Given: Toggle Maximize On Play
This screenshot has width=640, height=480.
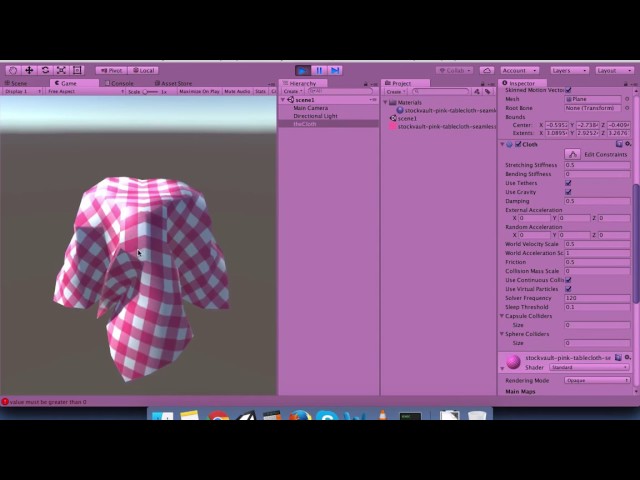Looking at the screenshot, I should coord(199,91).
